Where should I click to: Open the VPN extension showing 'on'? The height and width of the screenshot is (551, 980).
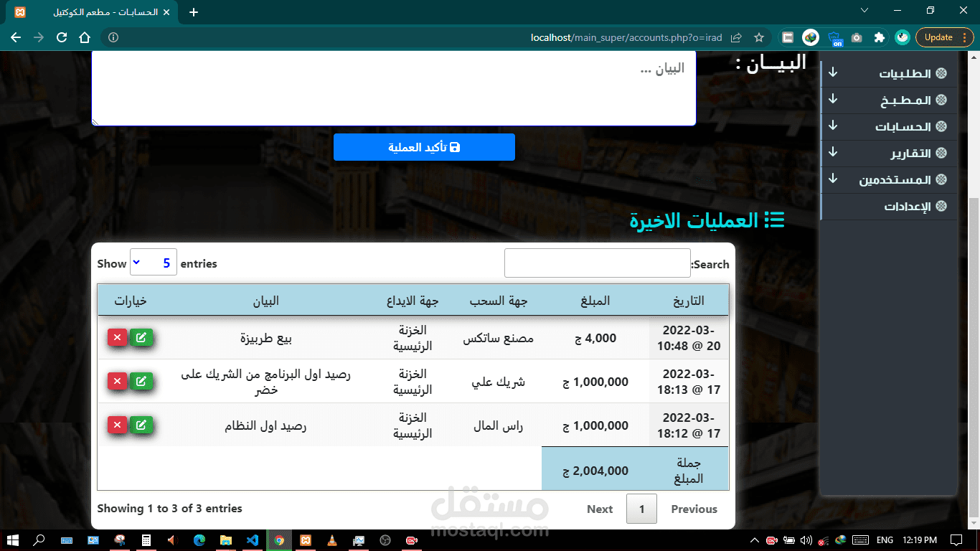click(834, 37)
